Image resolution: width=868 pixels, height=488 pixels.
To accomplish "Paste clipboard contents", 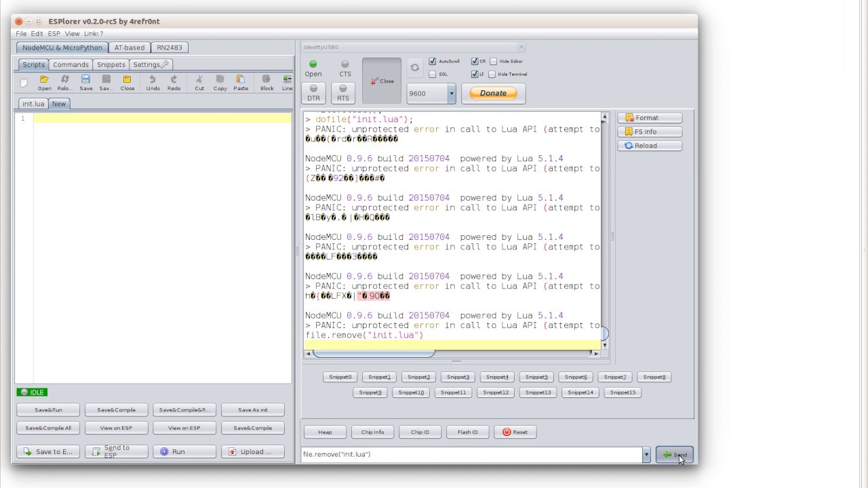I will click(241, 83).
